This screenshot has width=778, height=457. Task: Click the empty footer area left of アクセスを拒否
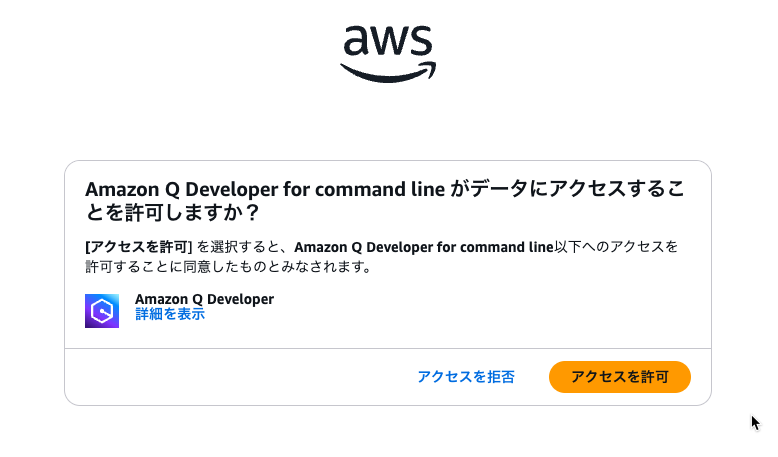pyautogui.click(x=238, y=377)
